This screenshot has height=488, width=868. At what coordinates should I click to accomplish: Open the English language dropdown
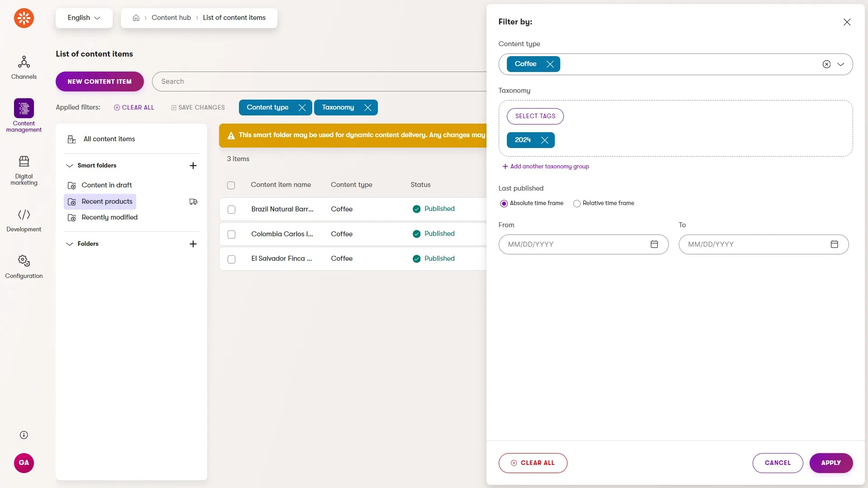click(x=84, y=18)
